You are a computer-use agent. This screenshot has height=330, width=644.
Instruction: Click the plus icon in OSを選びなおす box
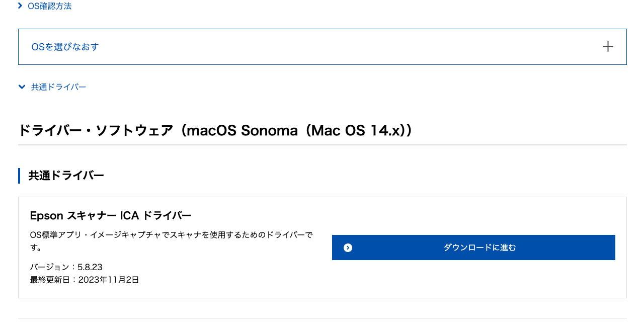click(608, 47)
